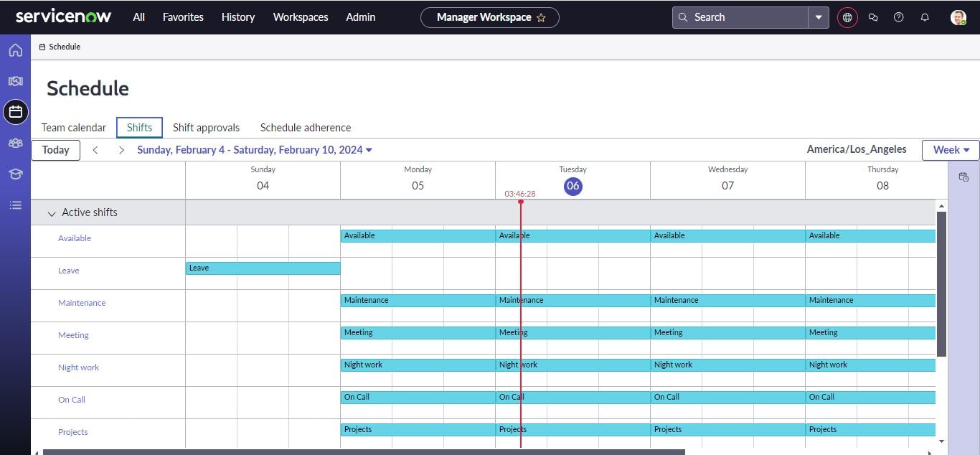
Task: Open the Week view dropdown
Action: click(950, 149)
